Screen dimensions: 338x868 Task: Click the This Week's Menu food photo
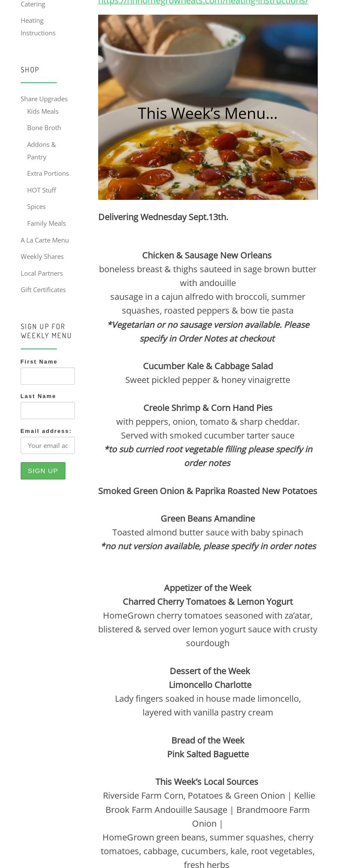point(208,107)
